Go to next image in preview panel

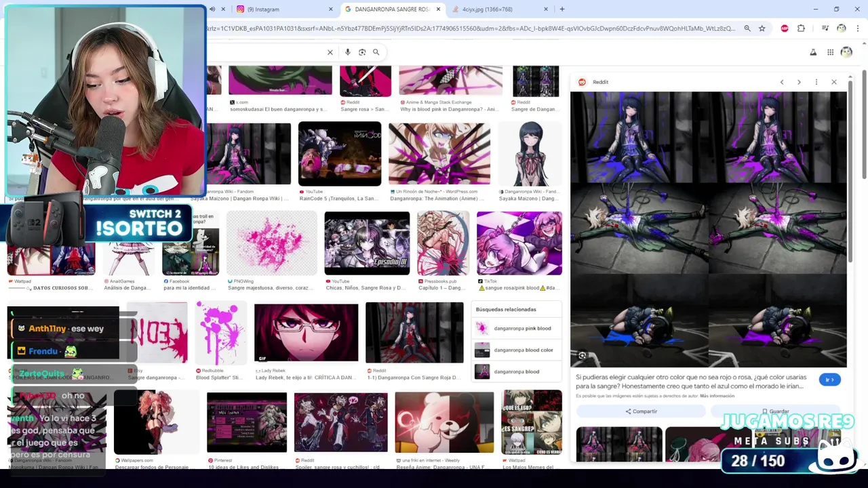click(799, 82)
